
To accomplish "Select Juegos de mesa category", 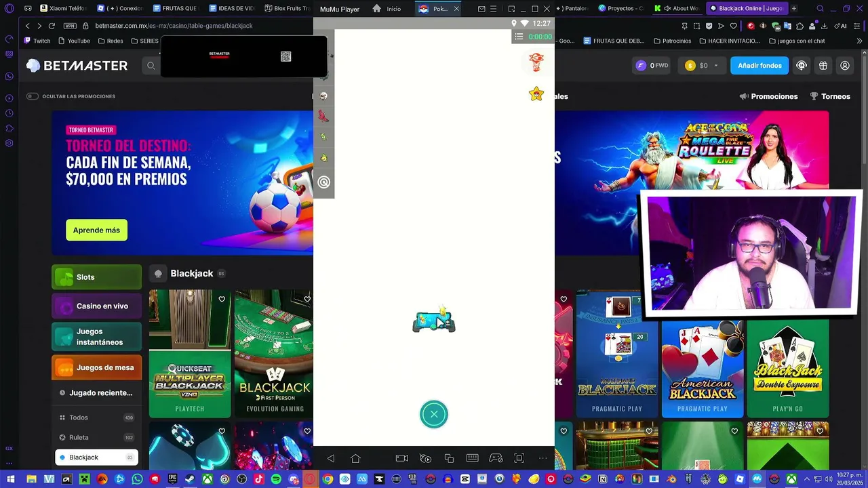I will (x=96, y=367).
